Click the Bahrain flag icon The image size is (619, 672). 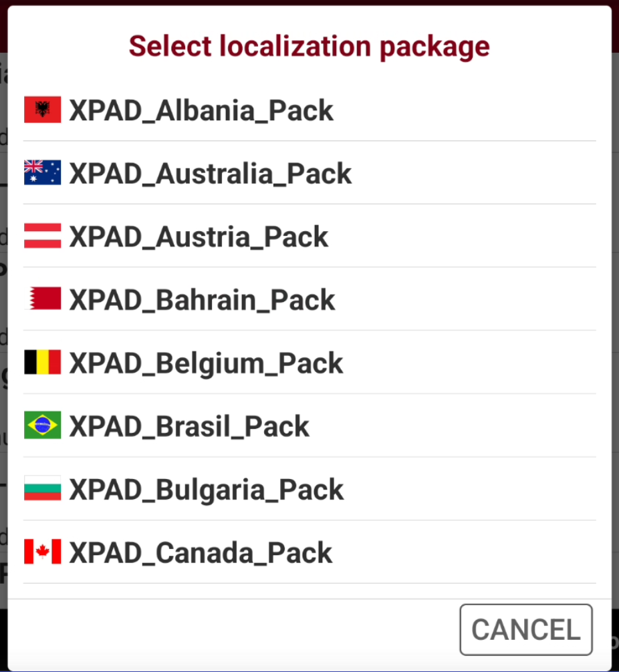point(43,299)
